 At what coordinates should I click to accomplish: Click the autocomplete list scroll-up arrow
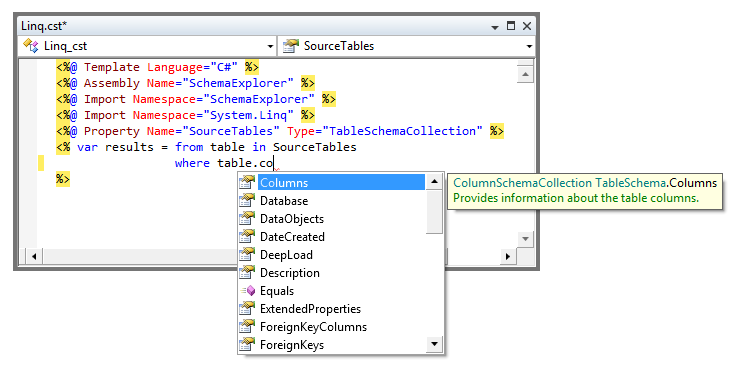tap(434, 182)
